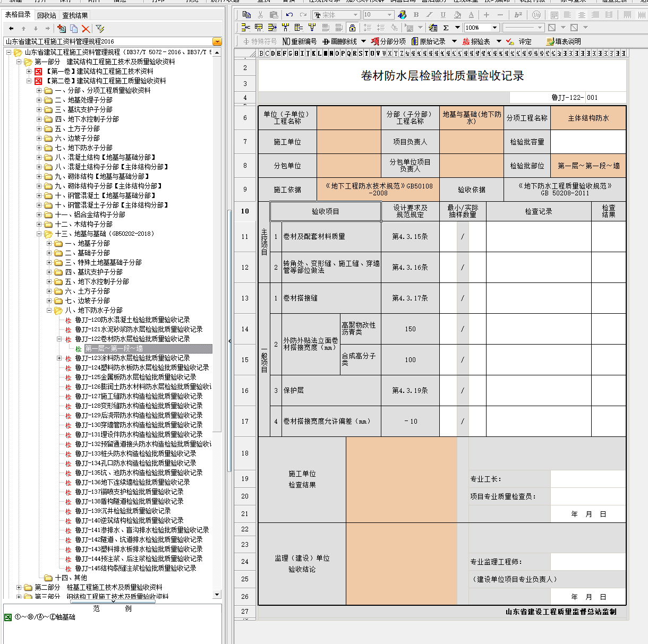Viewport: 648px width, 644px height.
Task: Open the dropdown arrow next to 报验表
Action: (x=499, y=41)
